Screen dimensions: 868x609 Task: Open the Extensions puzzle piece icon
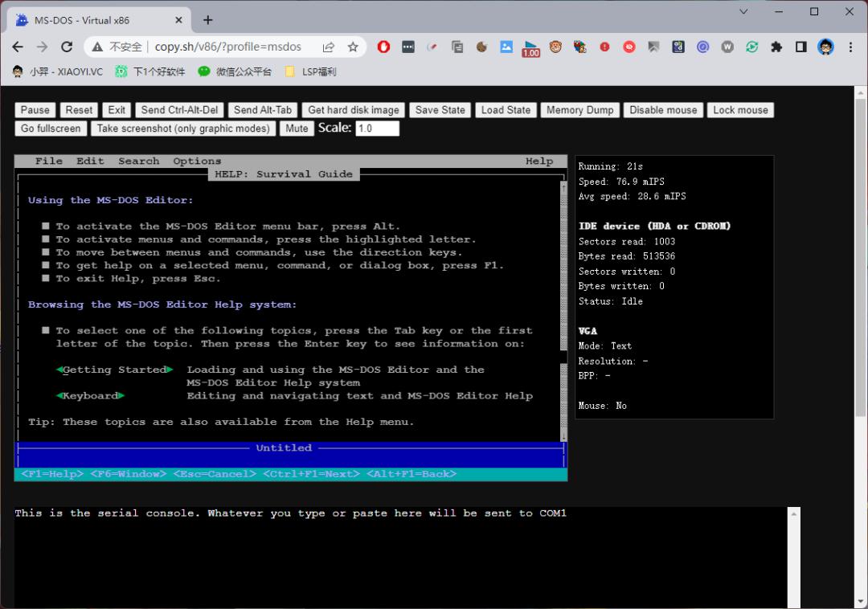coord(777,47)
